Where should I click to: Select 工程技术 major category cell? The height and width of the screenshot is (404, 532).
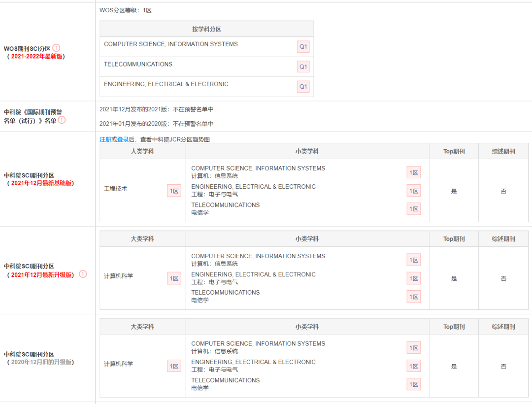tap(116, 189)
